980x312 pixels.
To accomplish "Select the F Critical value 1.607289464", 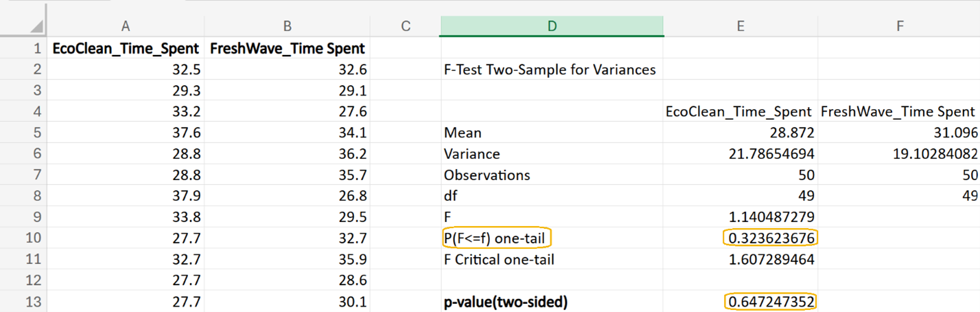I will (770, 259).
